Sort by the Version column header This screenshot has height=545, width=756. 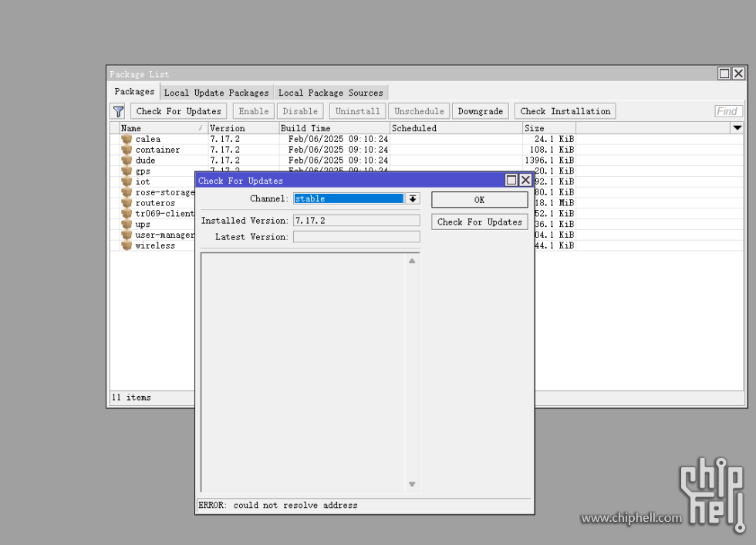coord(244,128)
